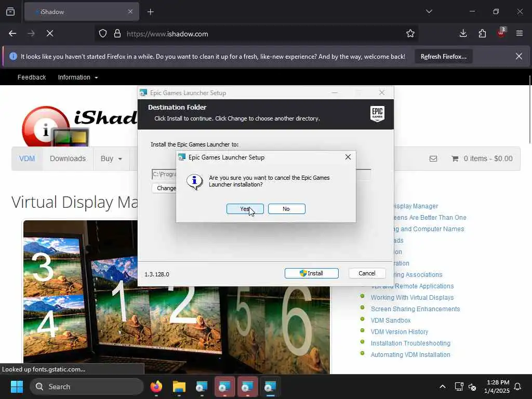
Task: Open the VDM Version History link
Action: tap(400, 332)
